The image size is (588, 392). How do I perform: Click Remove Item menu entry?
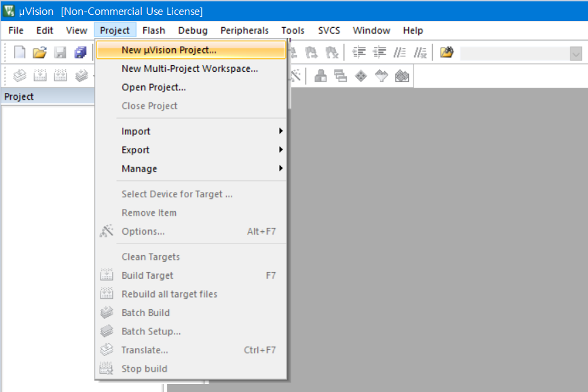point(191,213)
